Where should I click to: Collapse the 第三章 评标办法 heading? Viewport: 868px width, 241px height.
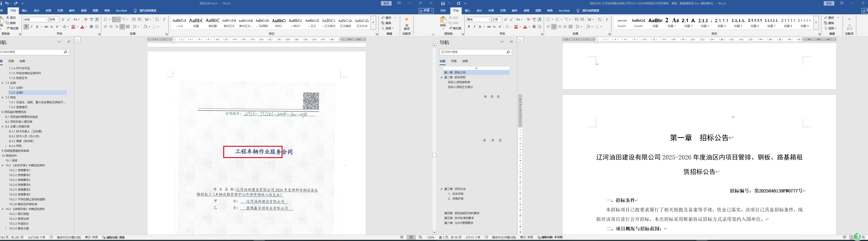point(441,189)
